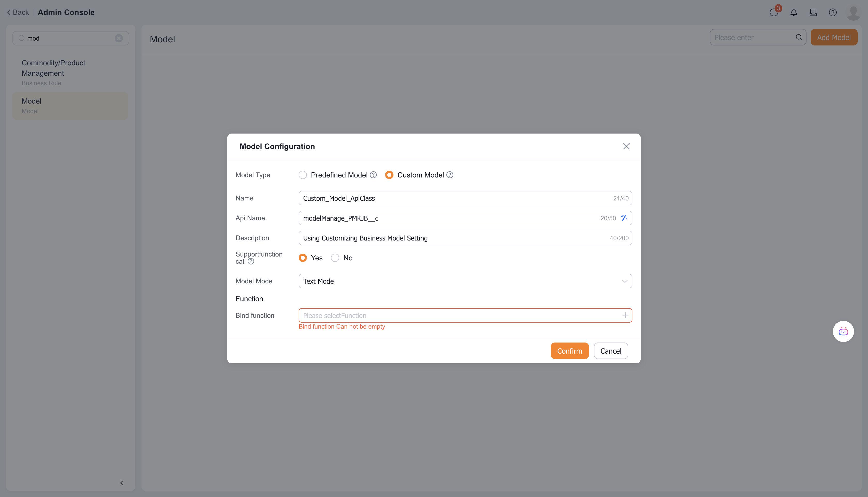The height and width of the screenshot is (497, 868).
Task: Collapse the left sidebar with the double-chevron
Action: [x=121, y=483]
